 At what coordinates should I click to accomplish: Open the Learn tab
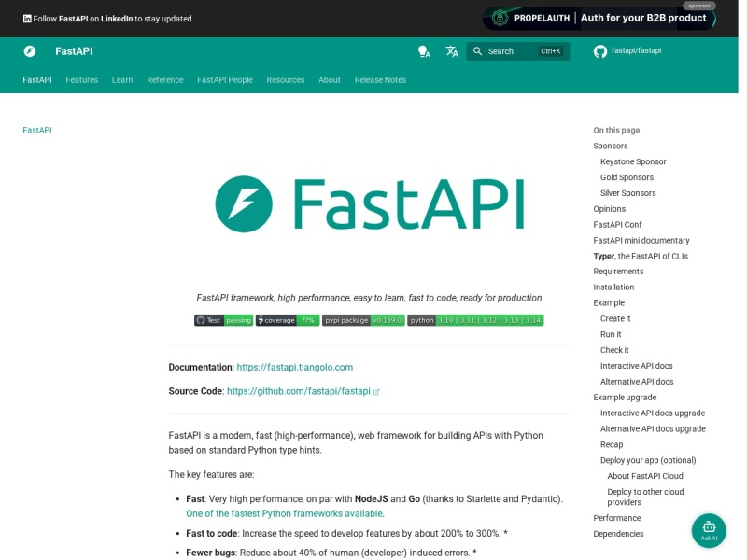click(122, 80)
